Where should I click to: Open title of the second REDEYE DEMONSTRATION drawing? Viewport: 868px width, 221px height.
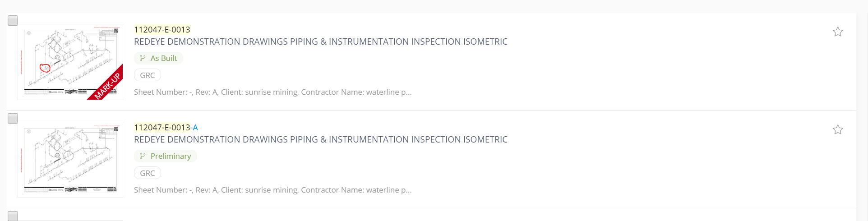[x=321, y=139]
